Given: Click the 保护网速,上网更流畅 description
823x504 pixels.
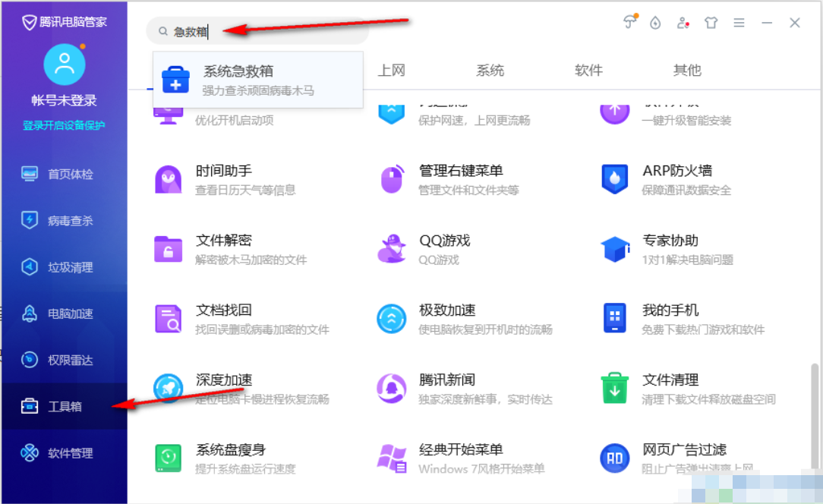Looking at the screenshot, I should tap(474, 120).
